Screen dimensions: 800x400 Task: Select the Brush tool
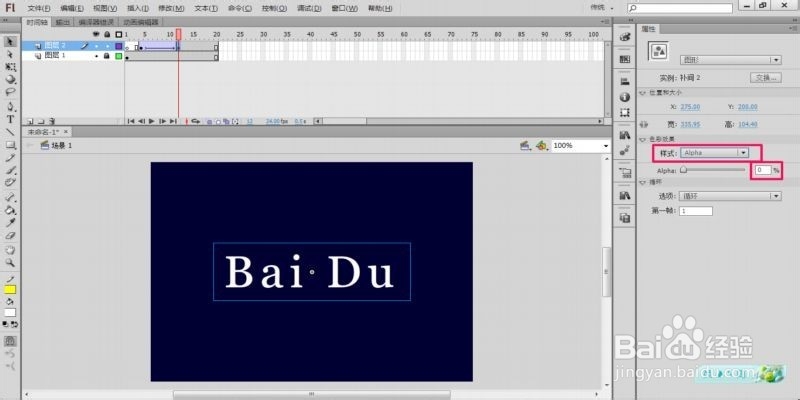10,170
